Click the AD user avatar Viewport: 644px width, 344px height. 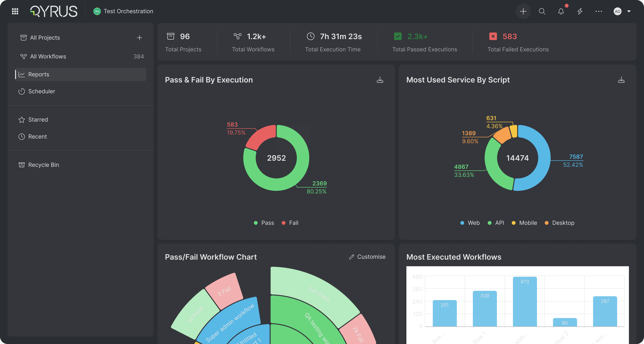tap(617, 11)
